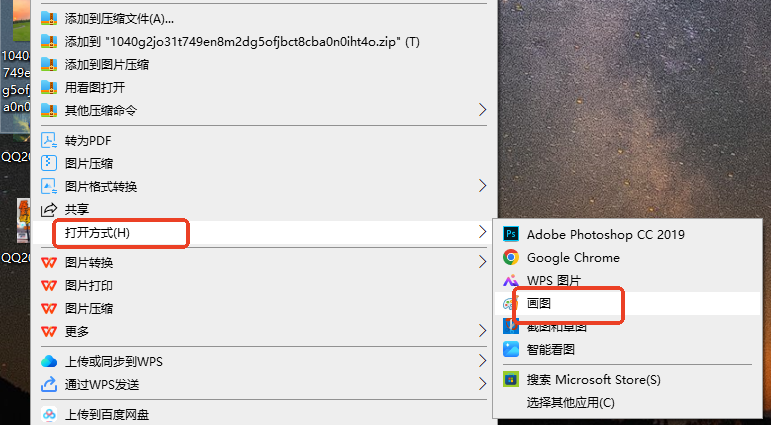
Task: Expand the 上传或同步到WPS submenu arrow
Action: 483,361
